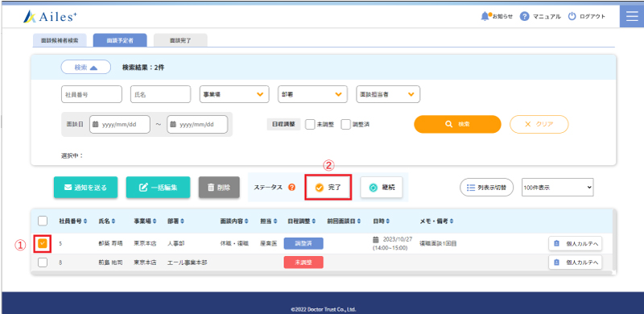Click the 一括編集 button

158,188
